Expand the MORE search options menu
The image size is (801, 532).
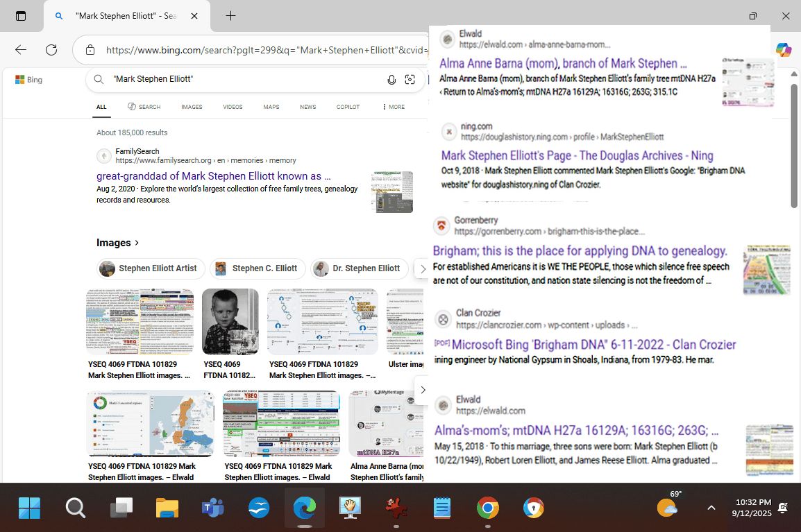[394, 107]
